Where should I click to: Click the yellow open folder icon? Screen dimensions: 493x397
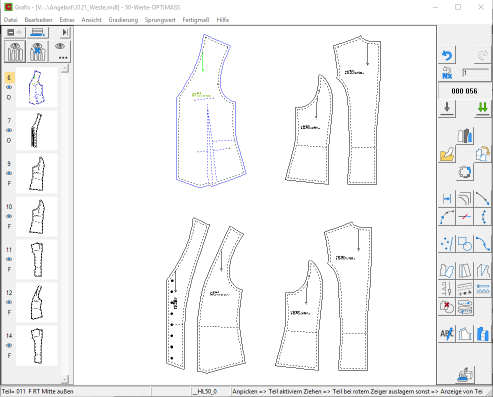[x=447, y=154]
